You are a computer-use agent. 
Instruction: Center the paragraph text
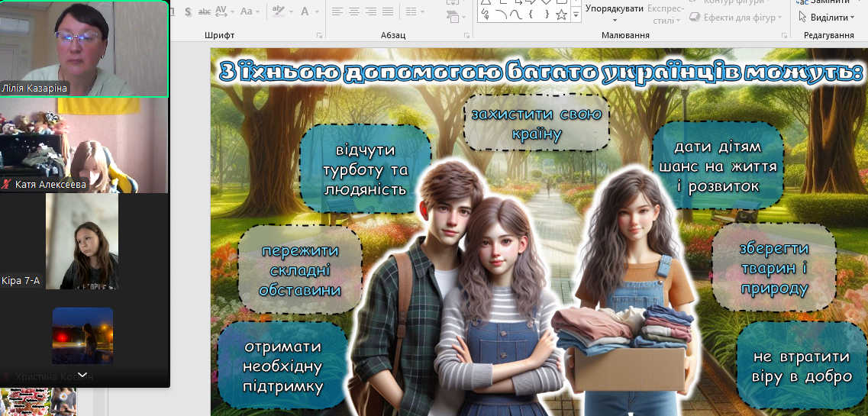tap(354, 11)
